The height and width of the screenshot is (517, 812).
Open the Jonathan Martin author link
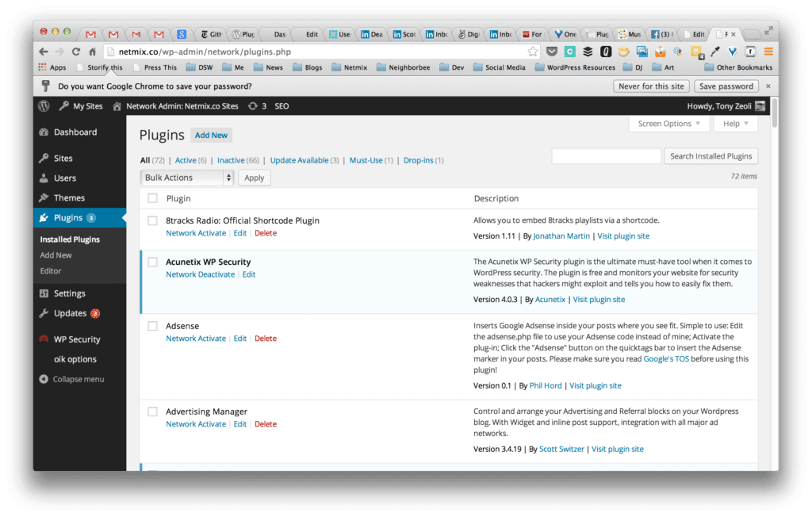(x=561, y=236)
